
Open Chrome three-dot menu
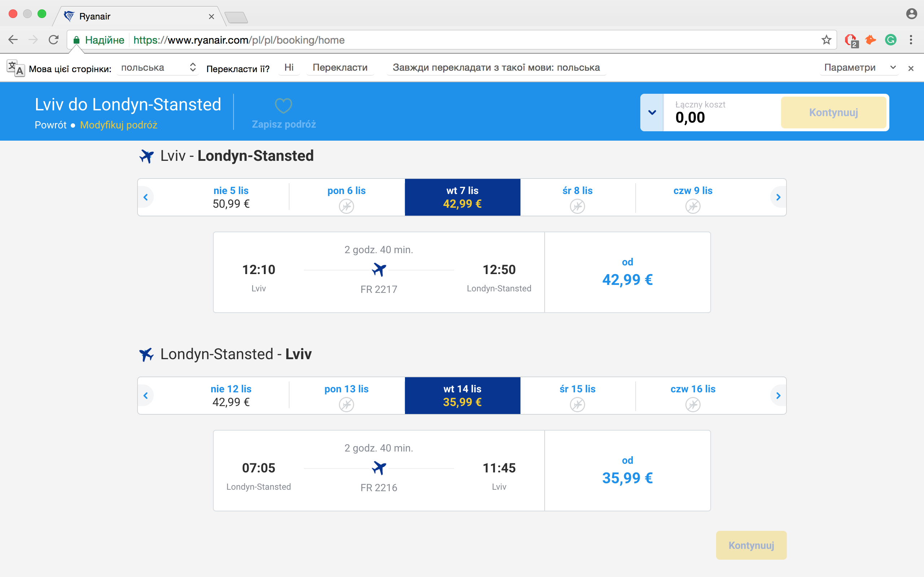(911, 40)
